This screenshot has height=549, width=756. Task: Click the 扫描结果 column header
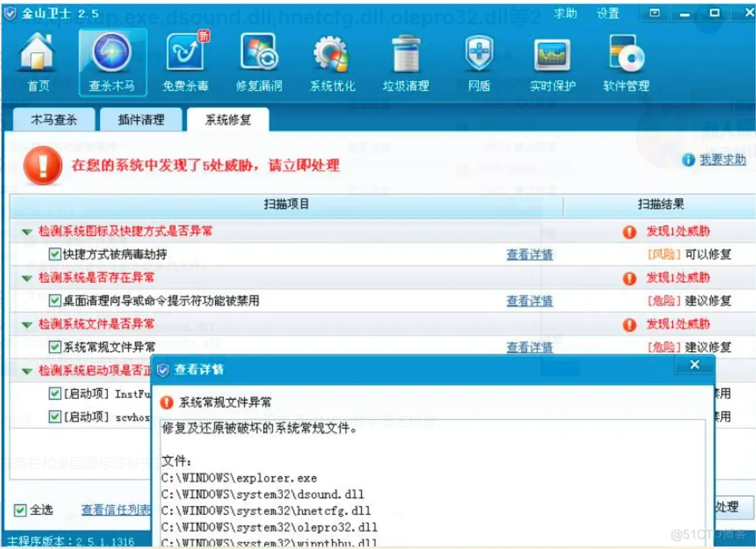point(660,204)
